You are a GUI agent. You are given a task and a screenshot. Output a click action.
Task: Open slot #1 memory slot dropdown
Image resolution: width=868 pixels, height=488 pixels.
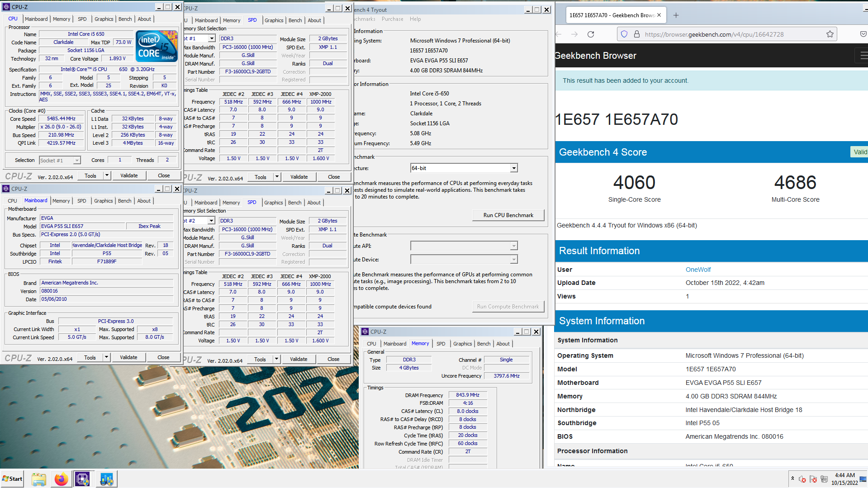point(212,38)
